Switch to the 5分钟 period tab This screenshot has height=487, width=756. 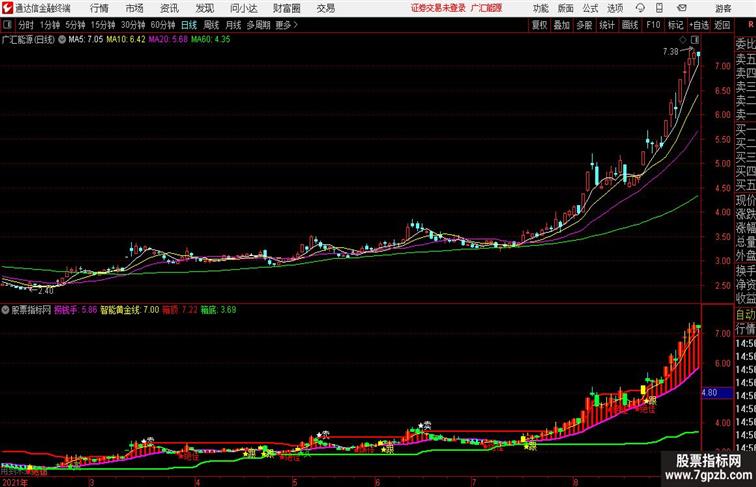[75, 25]
